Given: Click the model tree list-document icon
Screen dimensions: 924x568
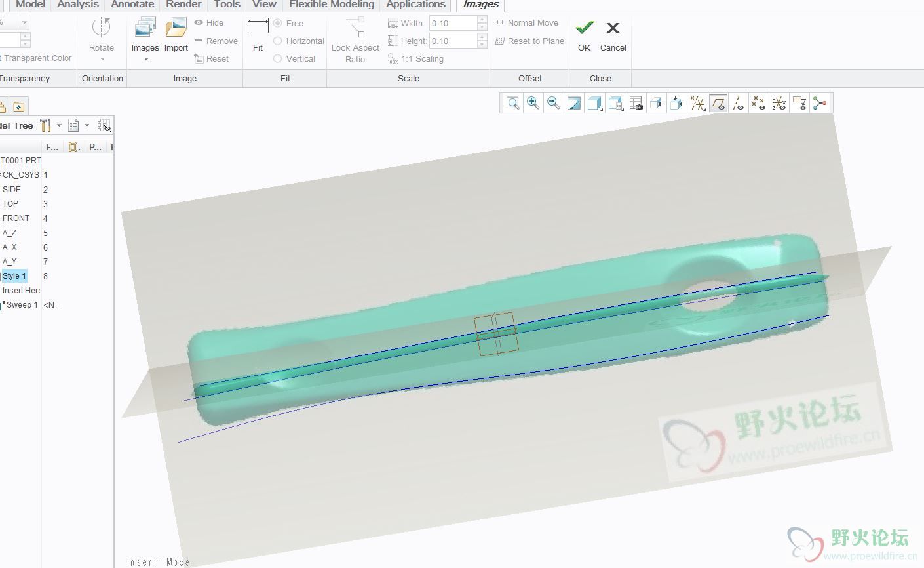Looking at the screenshot, I should click(x=73, y=125).
